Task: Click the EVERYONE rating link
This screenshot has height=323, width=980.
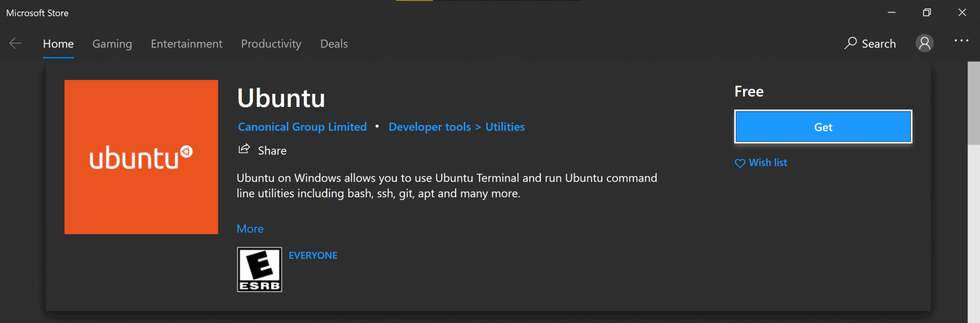Action: (313, 255)
